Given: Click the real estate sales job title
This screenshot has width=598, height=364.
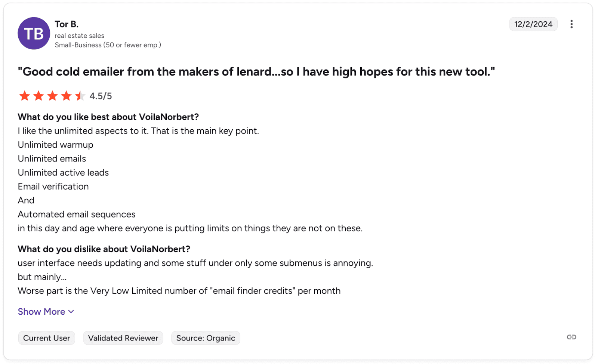Looking at the screenshot, I should pos(80,36).
